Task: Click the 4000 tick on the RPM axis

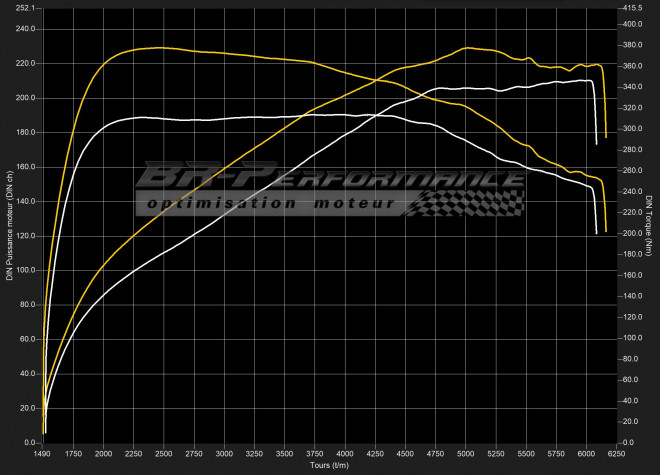Action: click(x=346, y=453)
